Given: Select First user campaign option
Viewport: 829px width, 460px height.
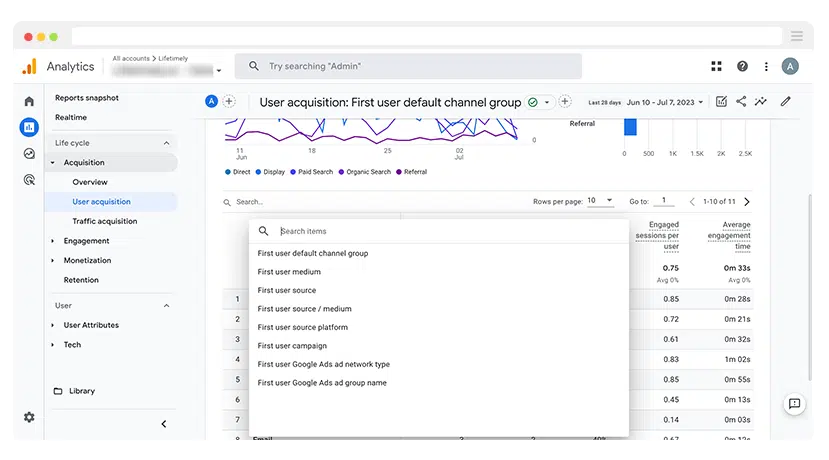Looking at the screenshot, I should tap(292, 346).
